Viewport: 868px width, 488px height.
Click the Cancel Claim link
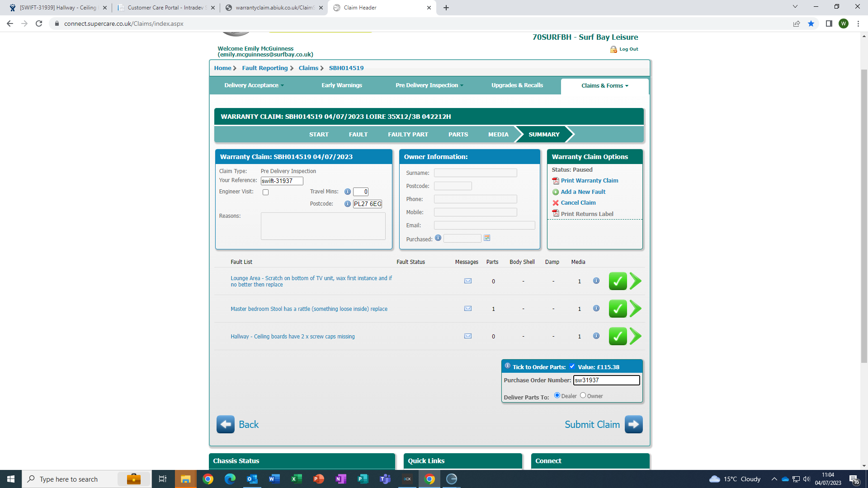point(578,203)
